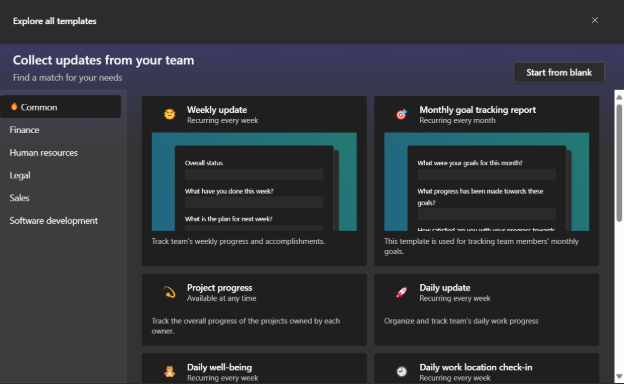Image resolution: width=624 pixels, height=384 pixels.
Task: Click the Daily well-being bear icon
Action: tap(170, 372)
